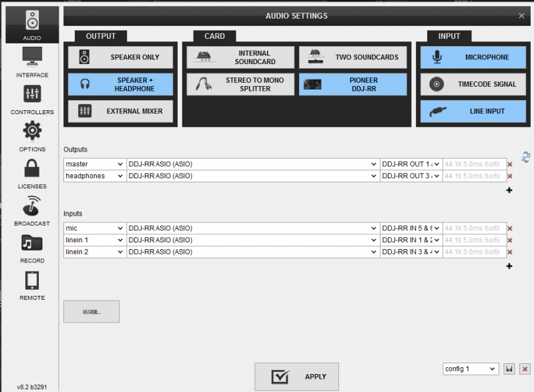Open the Audio settings section
This screenshot has height=392, width=534.
point(32,25)
